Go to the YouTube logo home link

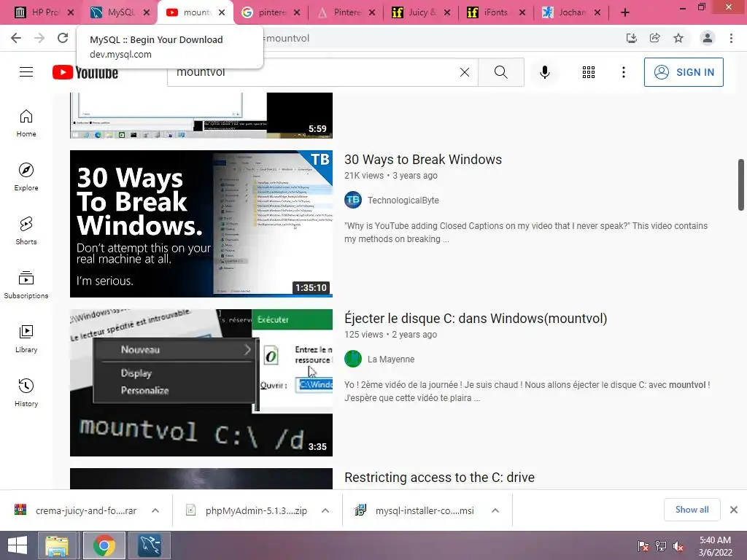[x=85, y=72]
